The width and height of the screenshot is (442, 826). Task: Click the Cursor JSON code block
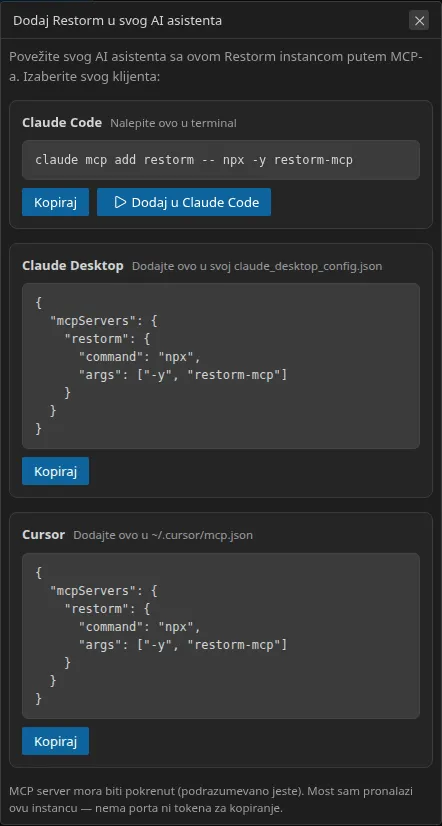[x=221, y=636]
